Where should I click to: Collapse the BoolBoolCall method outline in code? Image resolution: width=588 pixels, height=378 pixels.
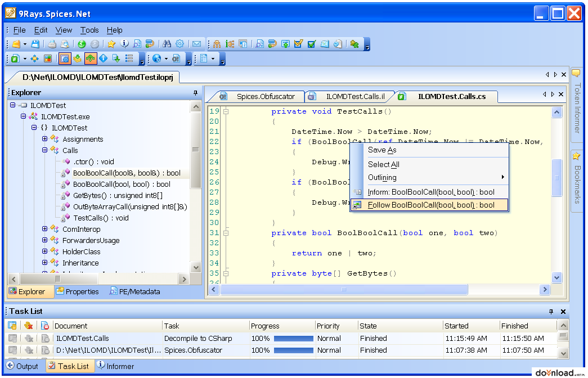226,233
